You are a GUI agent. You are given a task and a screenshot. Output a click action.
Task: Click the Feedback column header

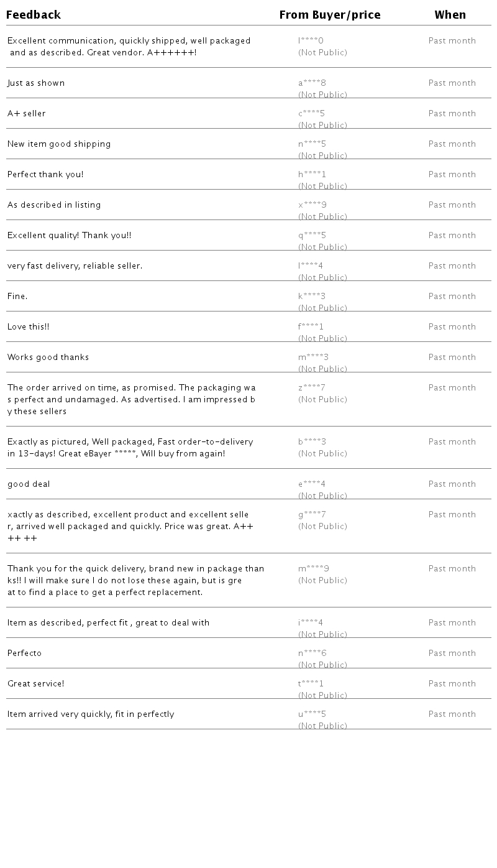click(34, 15)
